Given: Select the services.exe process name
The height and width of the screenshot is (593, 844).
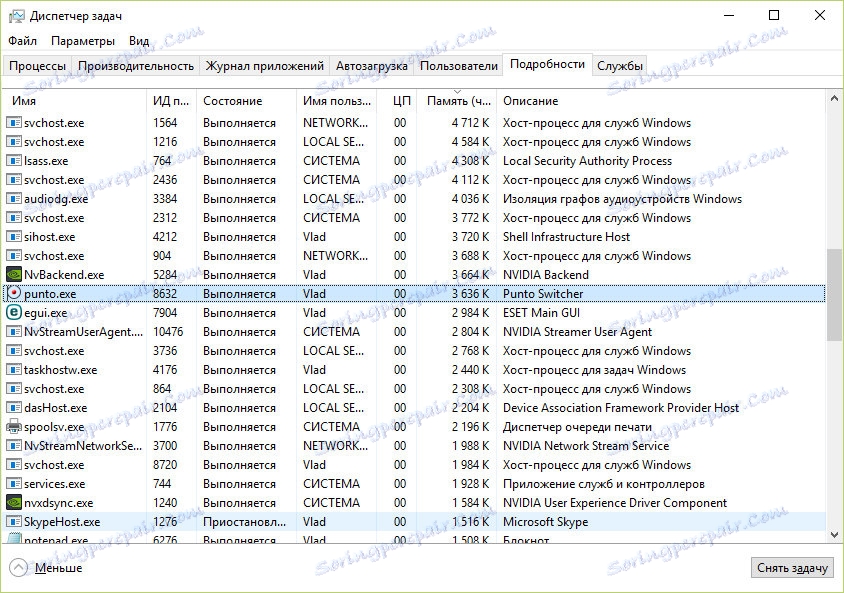Looking at the screenshot, I should pos(54,484).
